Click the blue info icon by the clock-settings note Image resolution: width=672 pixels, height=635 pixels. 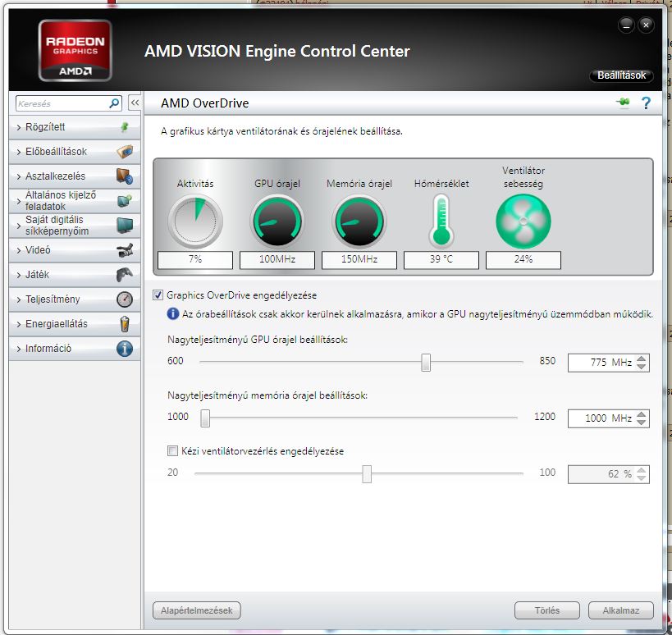[x=172, y=313]
